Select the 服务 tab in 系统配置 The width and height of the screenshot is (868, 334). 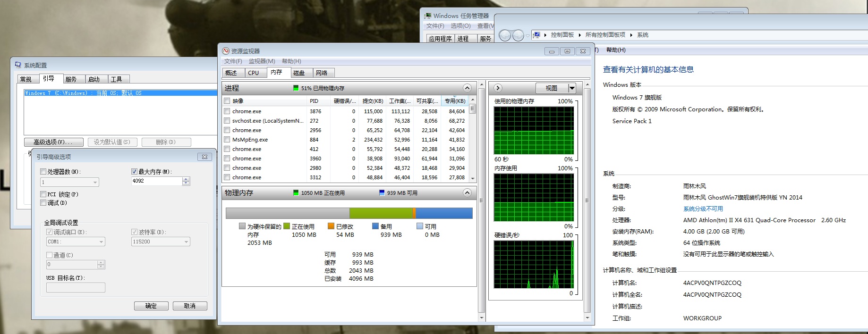73,79
